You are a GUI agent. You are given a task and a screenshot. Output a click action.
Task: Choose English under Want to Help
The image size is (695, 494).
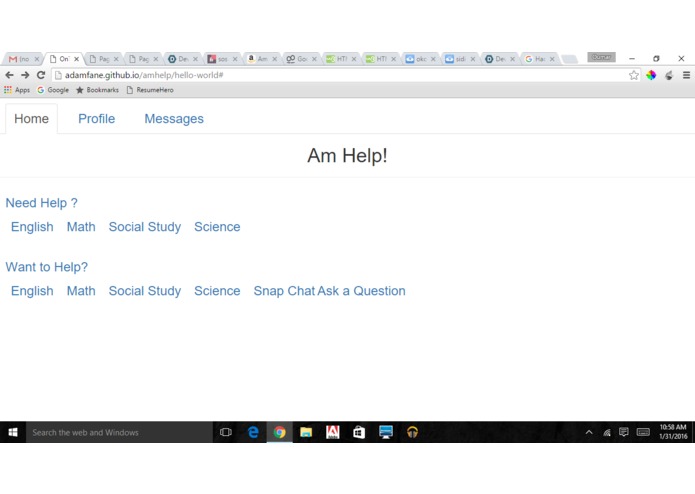point(32,291)
